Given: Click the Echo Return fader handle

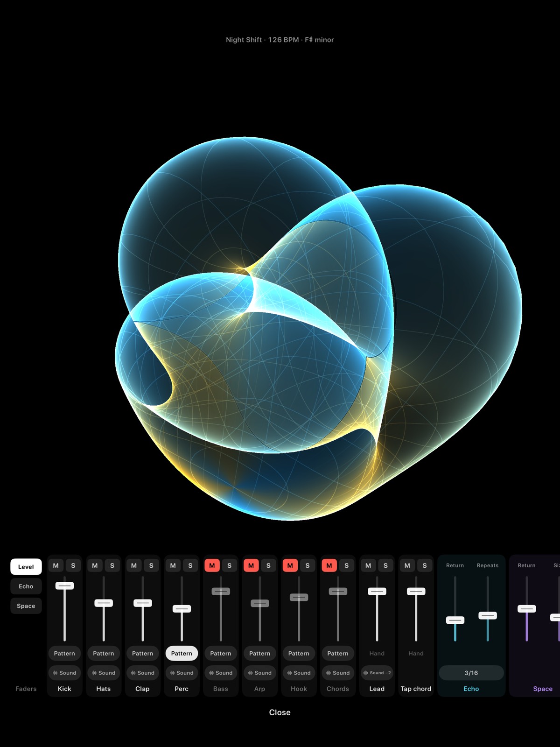Looking at the screenshot, I should click(455, 620).
